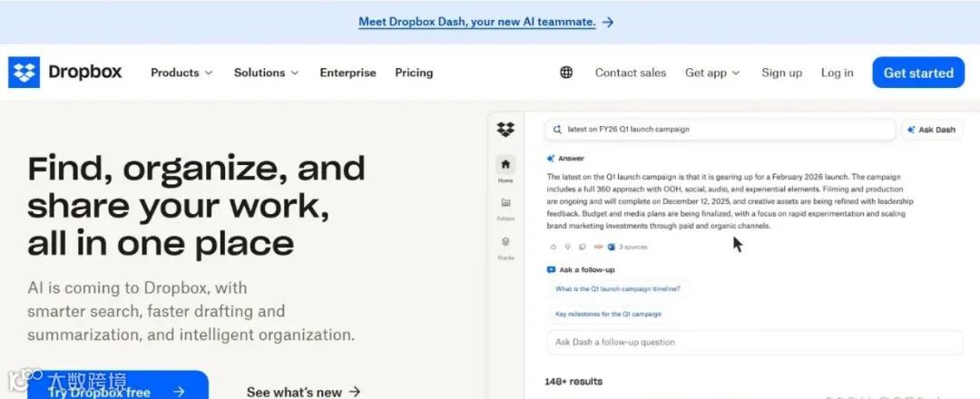Click the Dash search field
Image resolution: width=980 pixels, height=399 pixels.
point(720,130)
